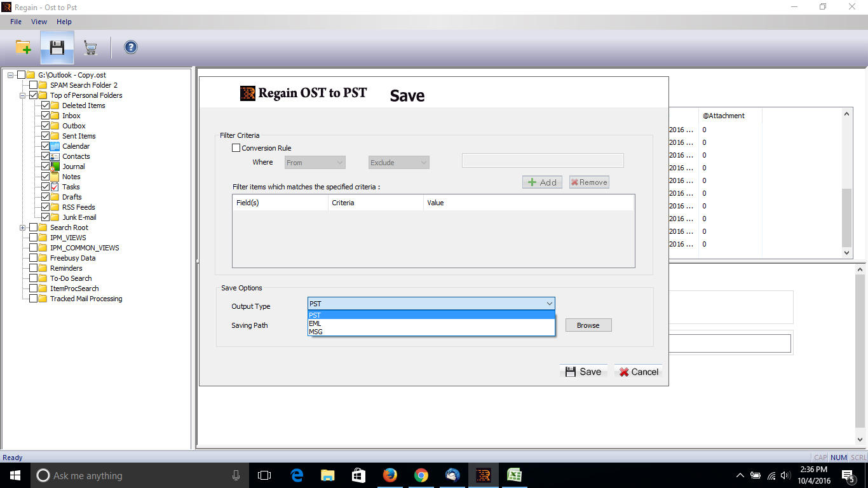
Task: Expand the Search Root node
Action: coord(23,227)
